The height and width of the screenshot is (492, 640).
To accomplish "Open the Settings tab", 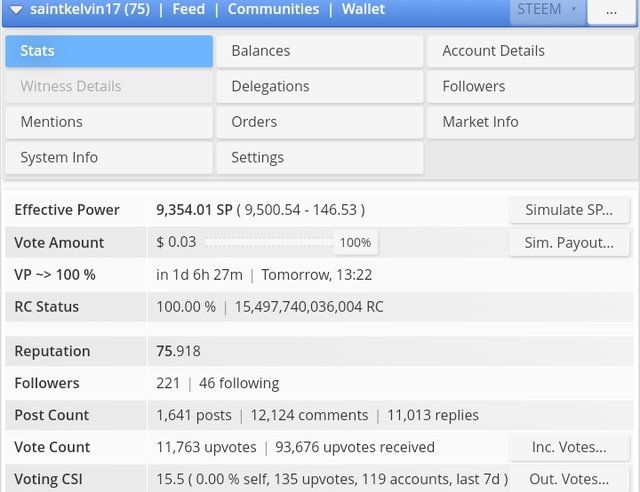I will 320,158.
